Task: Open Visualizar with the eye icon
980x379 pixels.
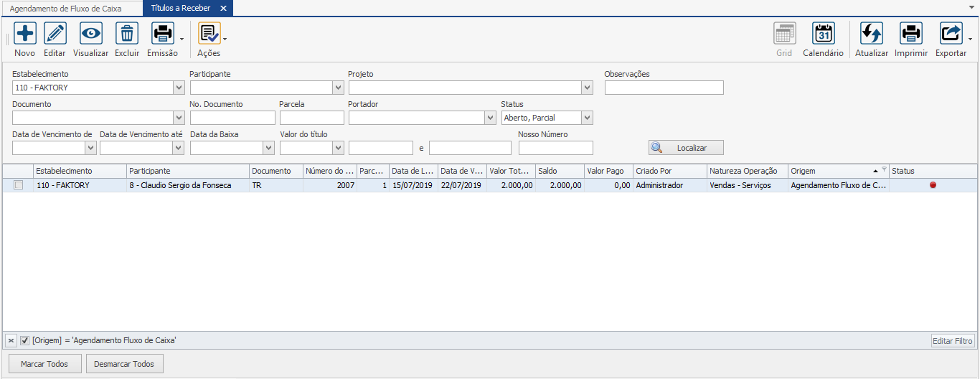Action: tap(90, 34)
